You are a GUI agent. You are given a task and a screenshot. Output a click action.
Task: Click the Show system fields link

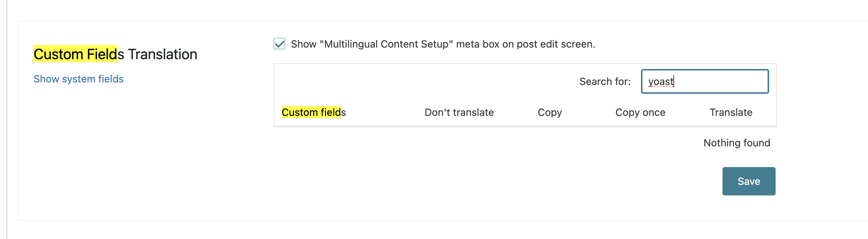[x=79, y=79]
